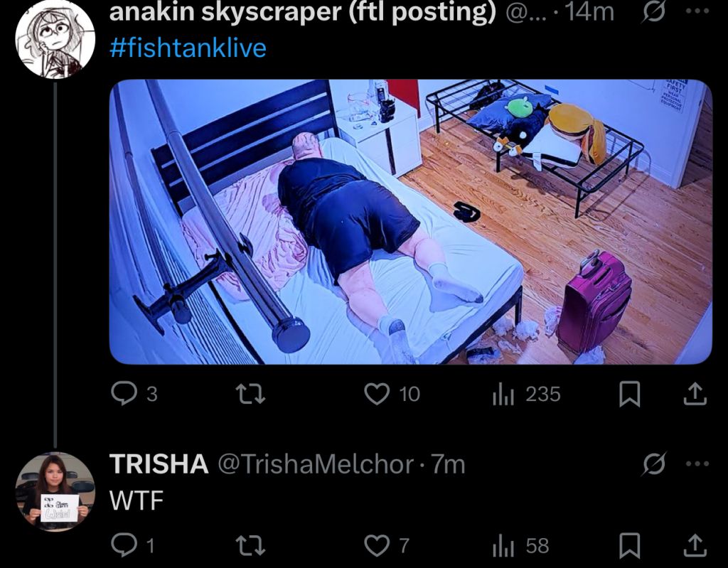Bookmark the anakin skyscraper tweet

pyautogui.click(x=630, y=395)
